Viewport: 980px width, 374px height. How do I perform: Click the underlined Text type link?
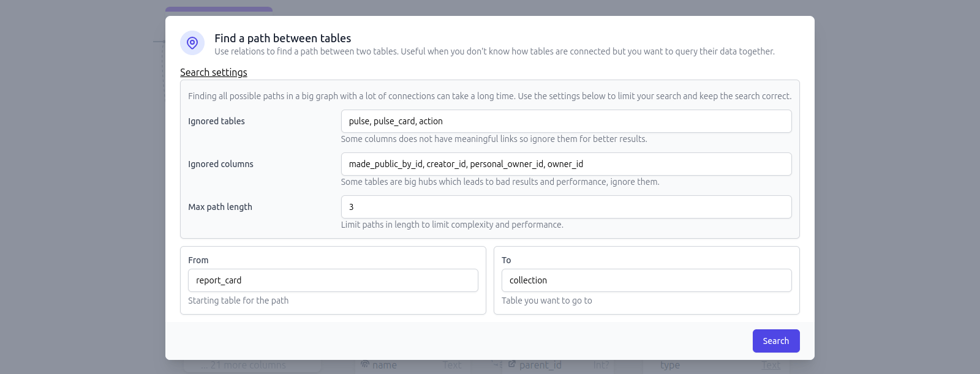[x=771, y=365]
